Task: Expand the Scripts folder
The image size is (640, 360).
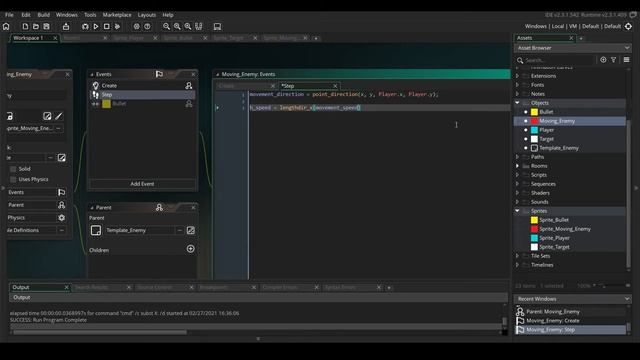Action: (517, 175)
